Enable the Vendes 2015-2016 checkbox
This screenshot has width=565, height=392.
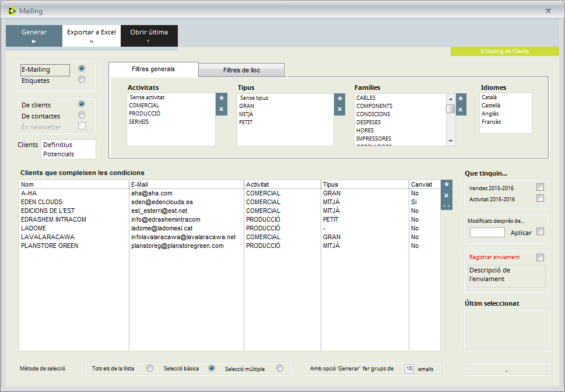540,187
